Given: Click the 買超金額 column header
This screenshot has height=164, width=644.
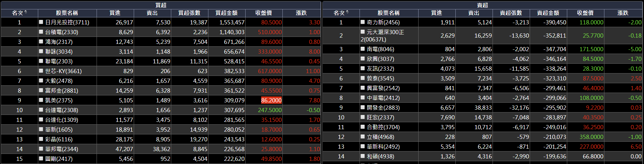Looking at the screenshot, I should point(226,13).
